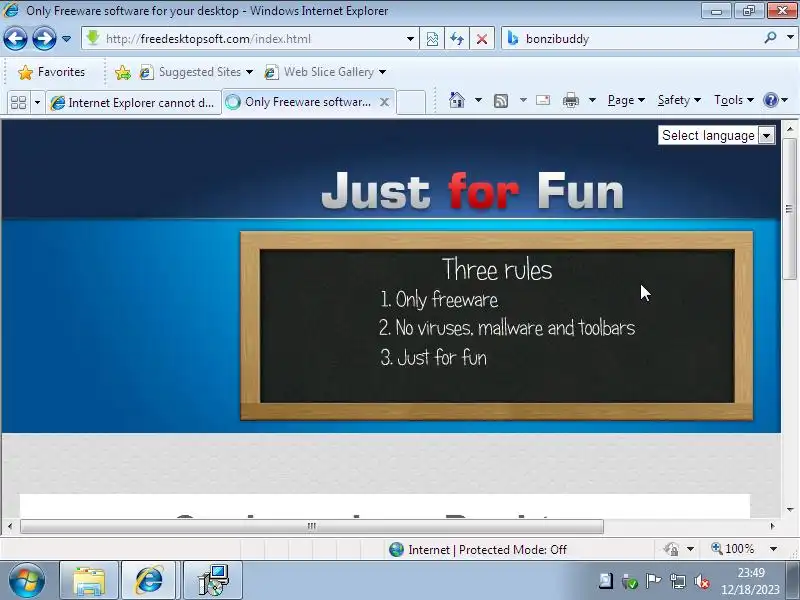Expand the Print options dropdown arrow

592,100
